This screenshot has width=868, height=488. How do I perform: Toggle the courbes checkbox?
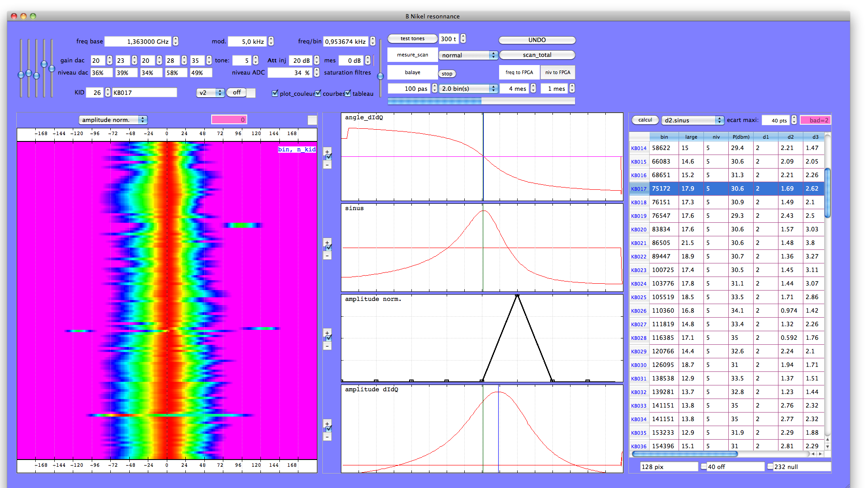318,93
